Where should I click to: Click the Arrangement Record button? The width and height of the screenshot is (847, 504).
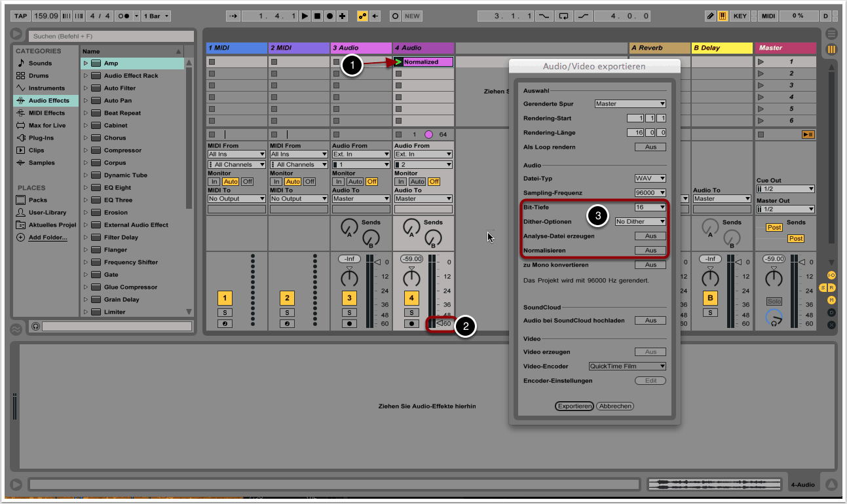point(329,16)
